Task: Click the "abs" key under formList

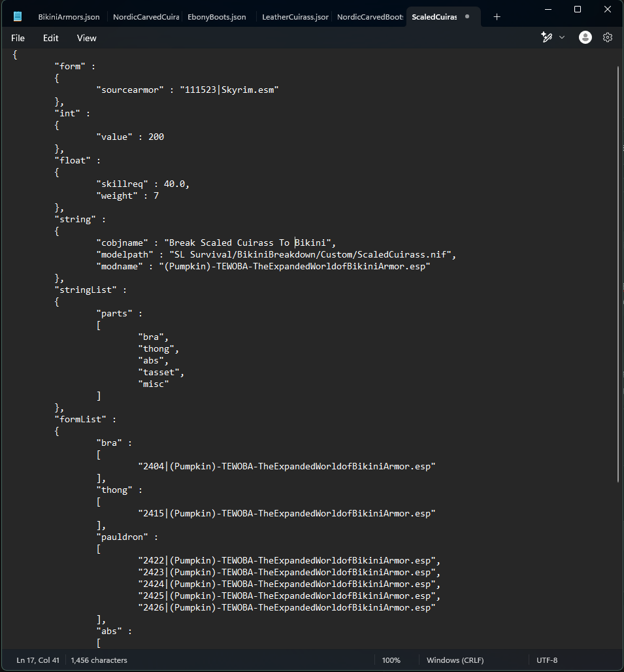Action: (109, 631)
